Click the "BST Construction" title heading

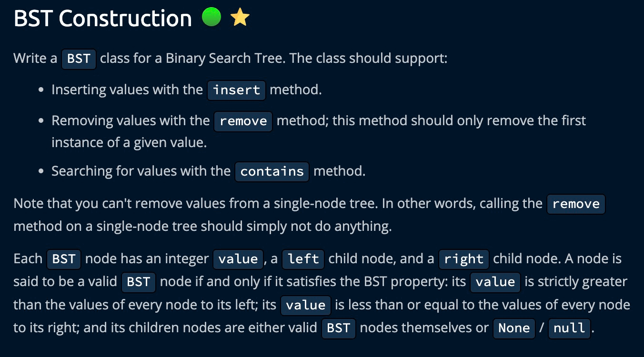(102, 19)
